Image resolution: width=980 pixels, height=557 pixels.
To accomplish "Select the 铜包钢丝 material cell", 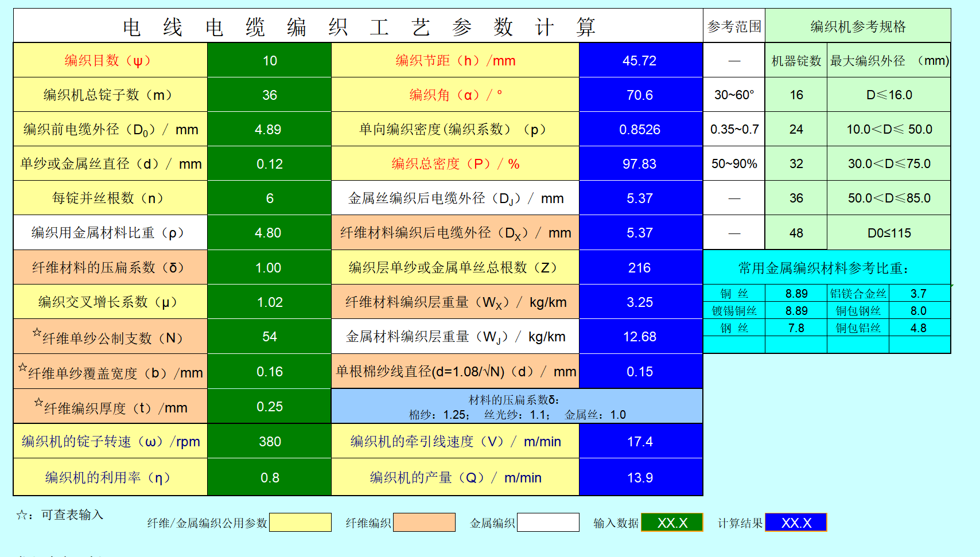I will (858, 310).
